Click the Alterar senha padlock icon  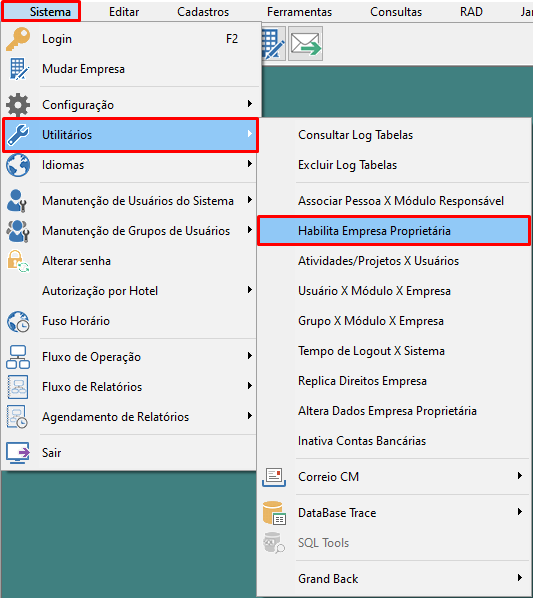pos(18,261)
